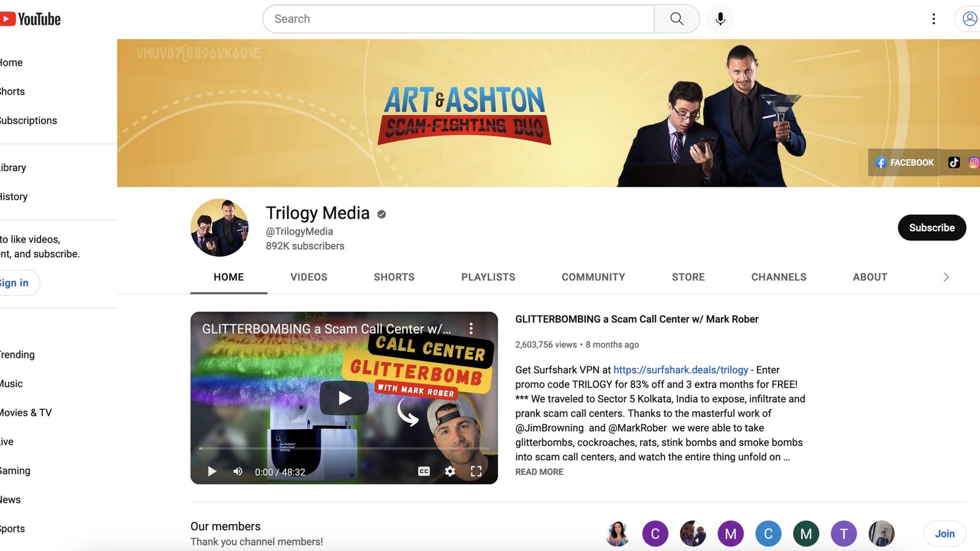The width and height of the screenshot is (980, 551).
Task: Toggle closed captions on the video
Action: (x=424, y=471)
